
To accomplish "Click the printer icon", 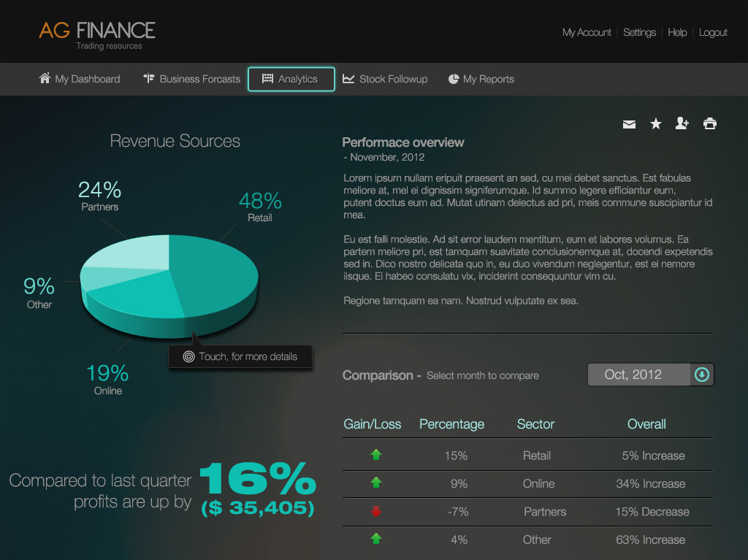I will pos(710,123).
